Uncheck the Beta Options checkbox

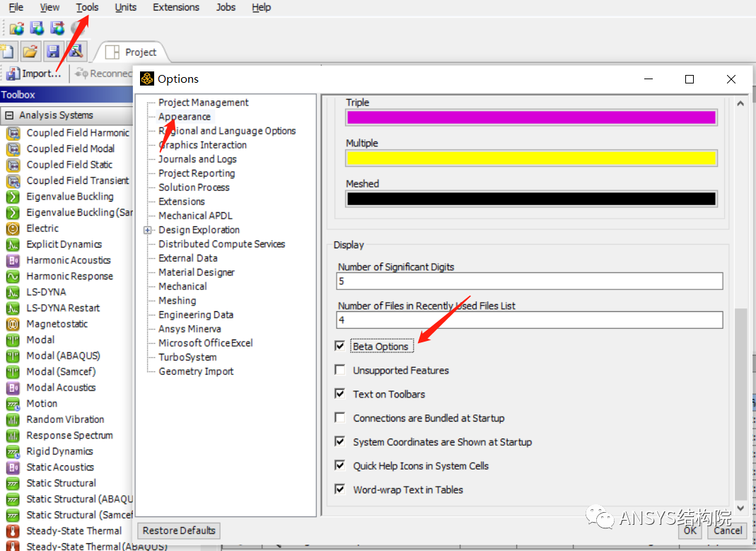tap(340, 346)
